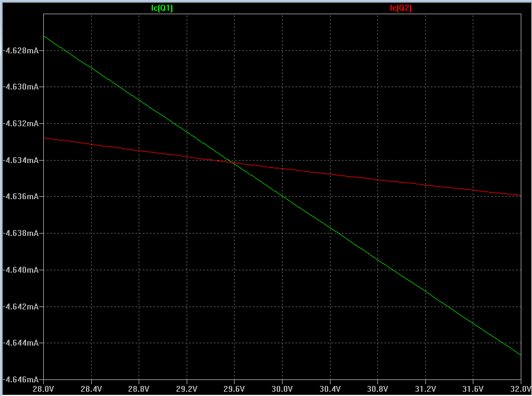Click the -4.636mA vertical axis label
Screen dimensions: 532x396
20,197
